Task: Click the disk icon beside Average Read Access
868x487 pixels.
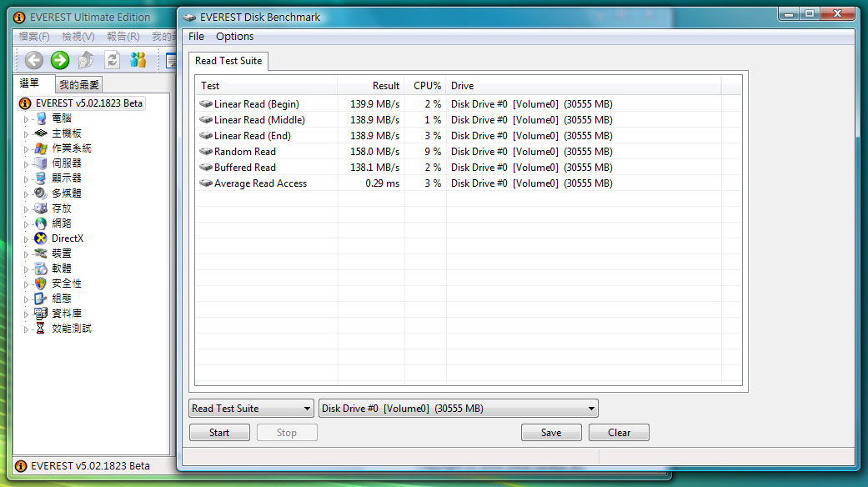Action: click(206, 183)
